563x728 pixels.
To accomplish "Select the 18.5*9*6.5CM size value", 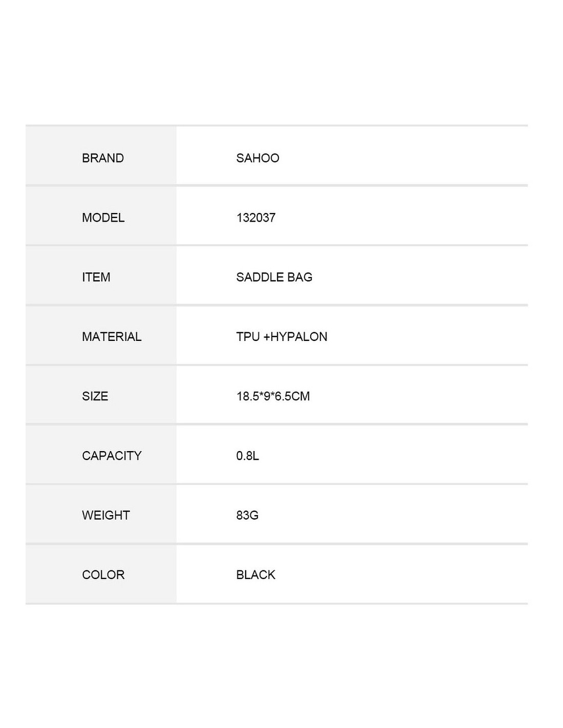I will (x=273, y=396).
